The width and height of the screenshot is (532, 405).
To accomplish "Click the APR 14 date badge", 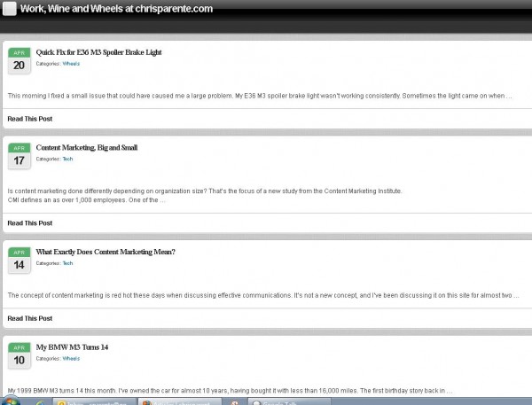I will pos(20,261).
